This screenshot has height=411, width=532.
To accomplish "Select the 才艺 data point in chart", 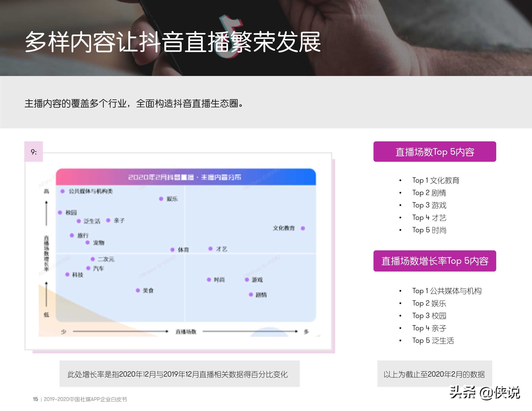I will pyautogui.click(x=210, y=249).
